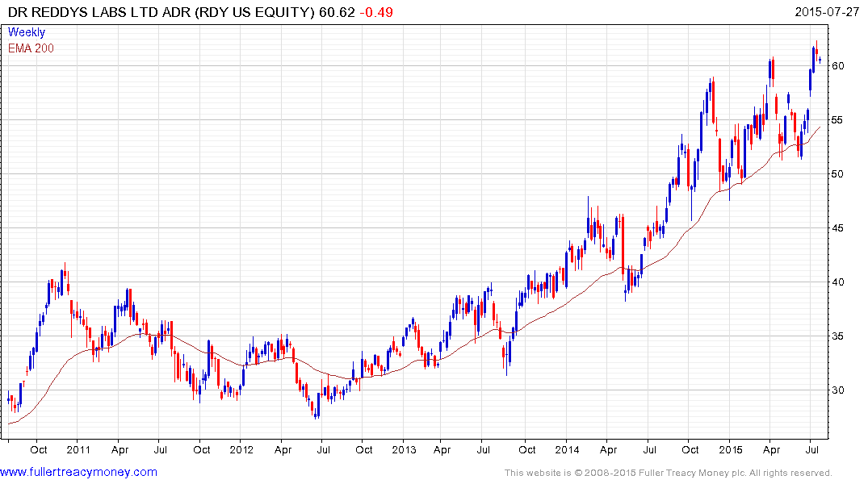The image size is (868, 484).
Task: Open the www.fullertreacymoney.com link
Action: click(78, 472)
